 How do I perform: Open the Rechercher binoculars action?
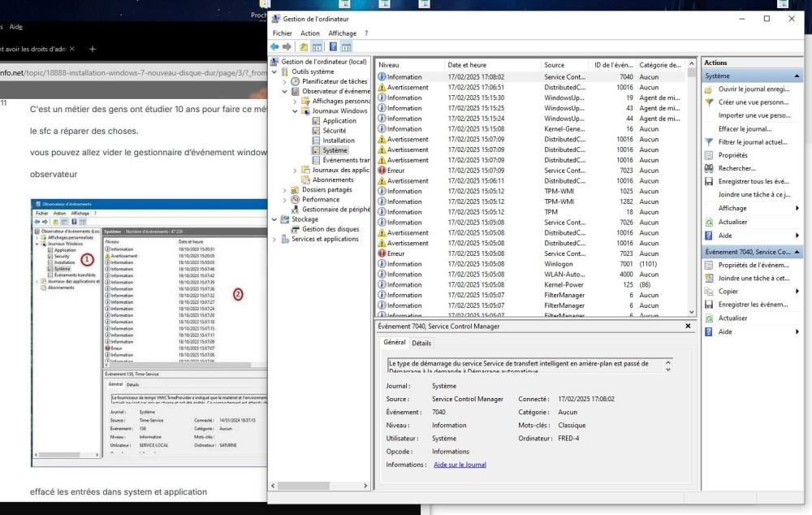pyautogui.click(x=709, y=168)
